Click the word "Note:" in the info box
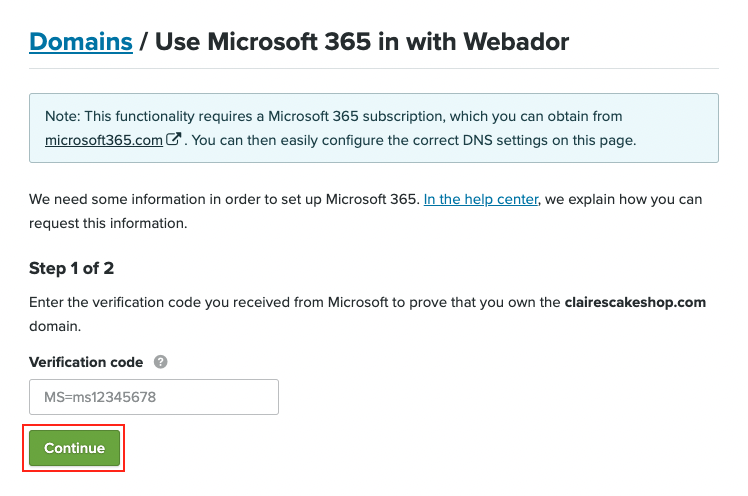Screen dimensions: 748x496 tap(64, 118)
